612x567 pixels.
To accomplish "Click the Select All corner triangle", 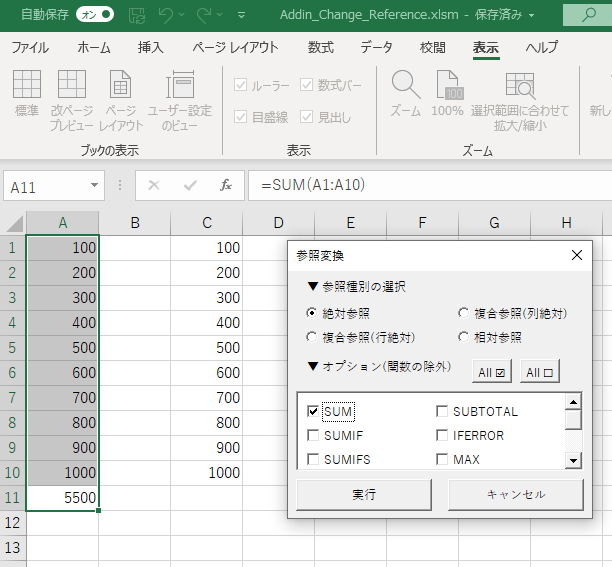I will 14,224.
